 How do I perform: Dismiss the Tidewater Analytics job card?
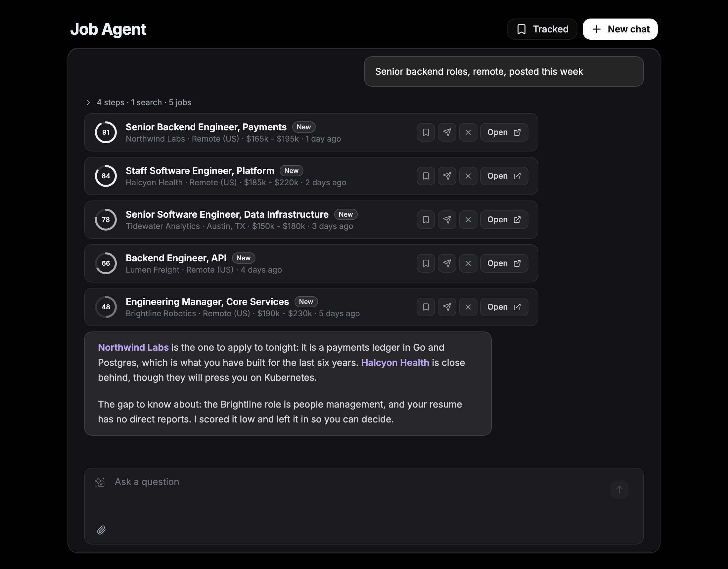tap(468, 220)
